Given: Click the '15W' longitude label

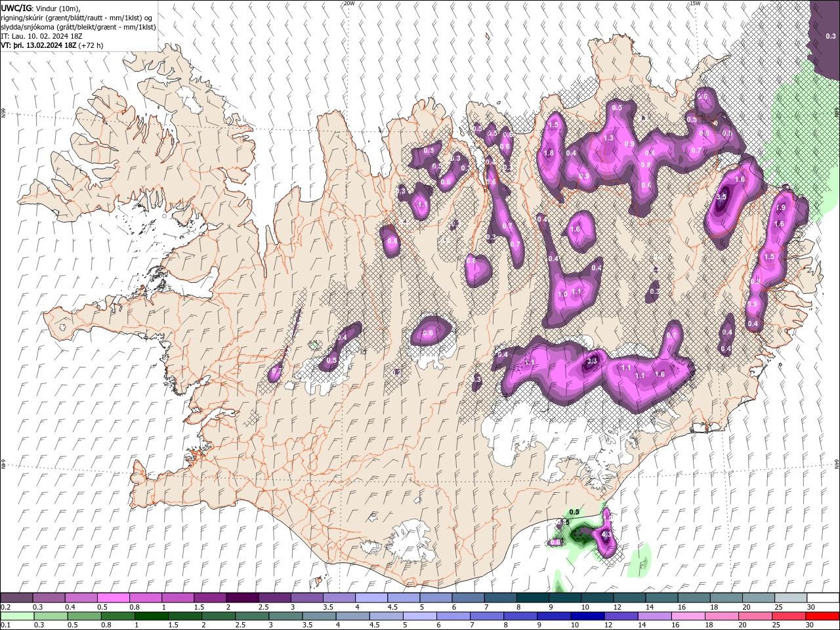Looking at the screenshot, I should [x=694, y=3].
